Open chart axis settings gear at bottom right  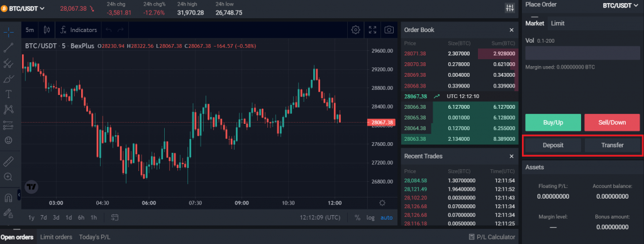[x=382, y=203]
